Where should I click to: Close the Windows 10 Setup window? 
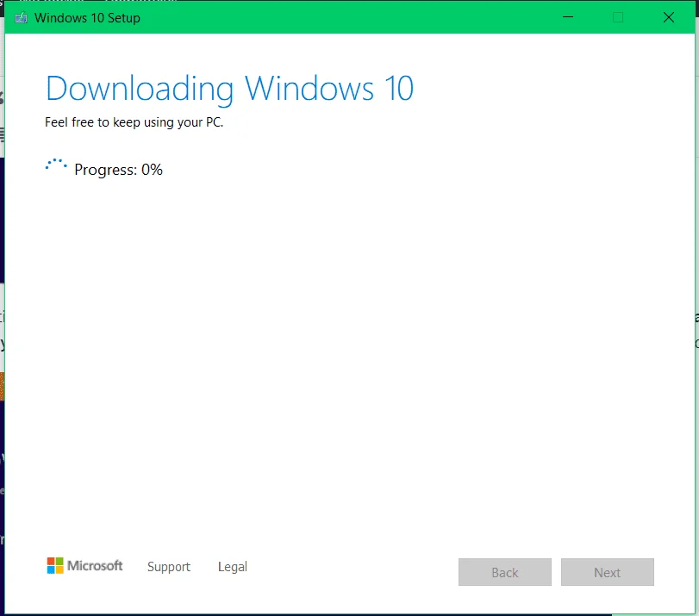coord(668,17)
